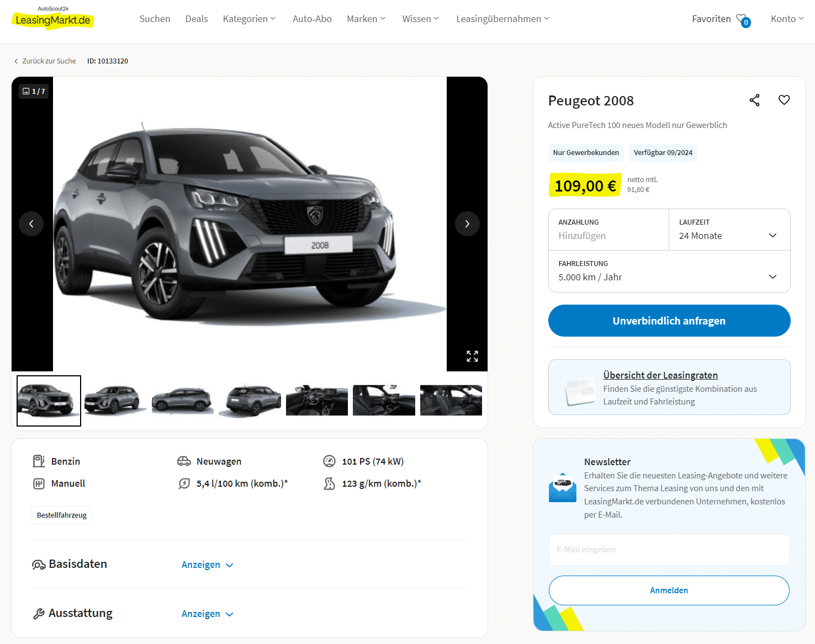Viewport: 815px width, 644px height.
Task: Open Favoriten from the top navigation
Action: pyautogui.click(x=711, y=19)
